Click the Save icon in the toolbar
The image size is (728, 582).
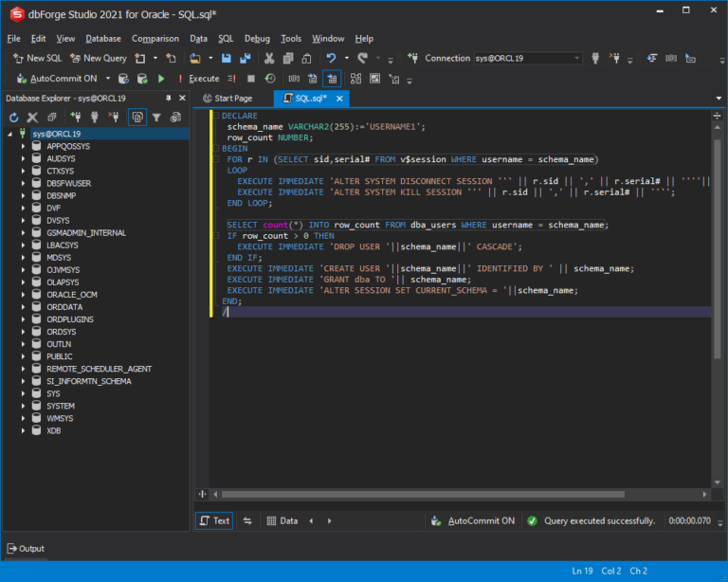pos(227,58)
